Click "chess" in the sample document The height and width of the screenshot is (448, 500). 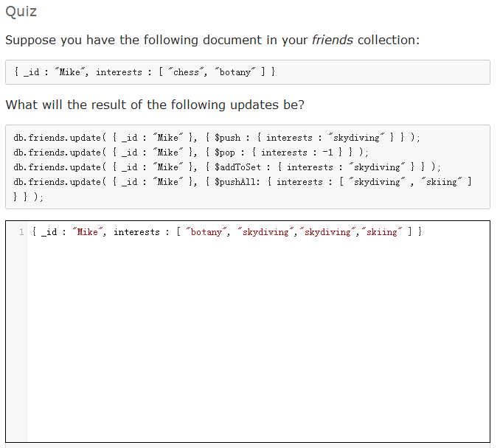[x=184, y=72]
